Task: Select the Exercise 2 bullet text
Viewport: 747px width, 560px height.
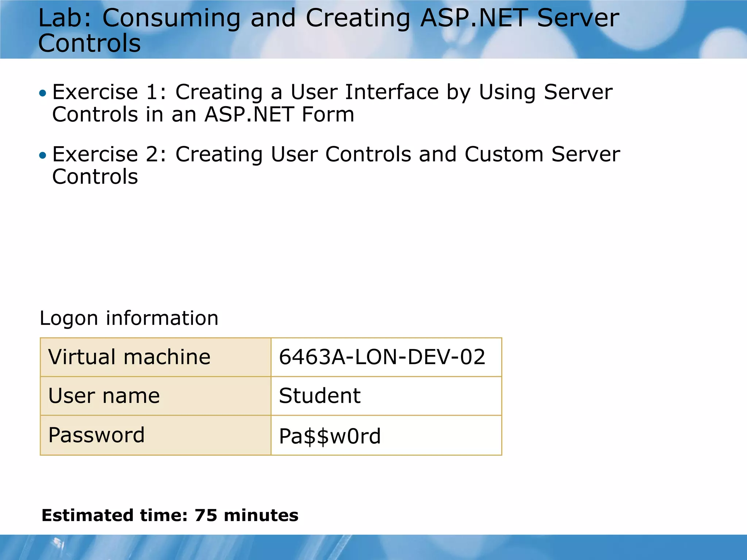Action: click(x=336, y=165)
